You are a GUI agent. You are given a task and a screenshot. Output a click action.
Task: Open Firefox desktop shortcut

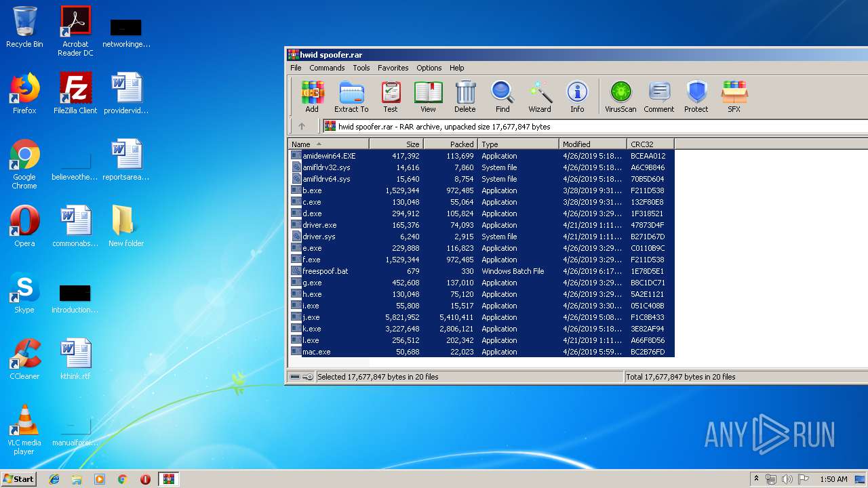[x=24, y=94]
